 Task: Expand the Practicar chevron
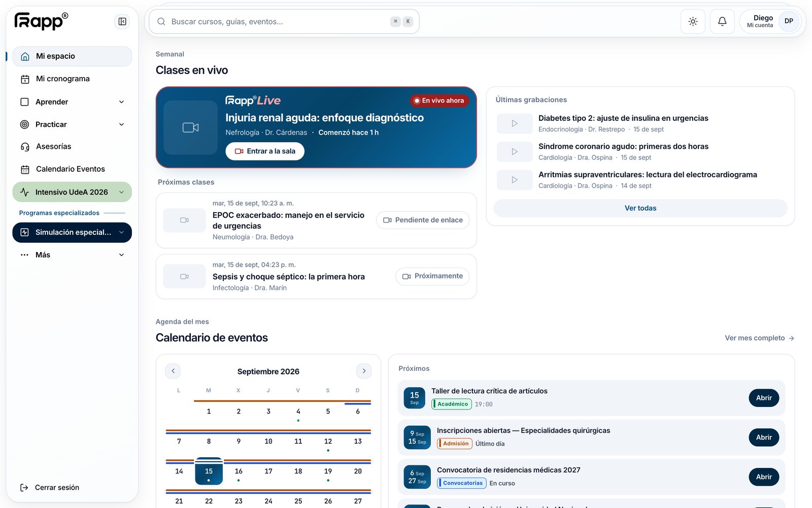point(122,124)
